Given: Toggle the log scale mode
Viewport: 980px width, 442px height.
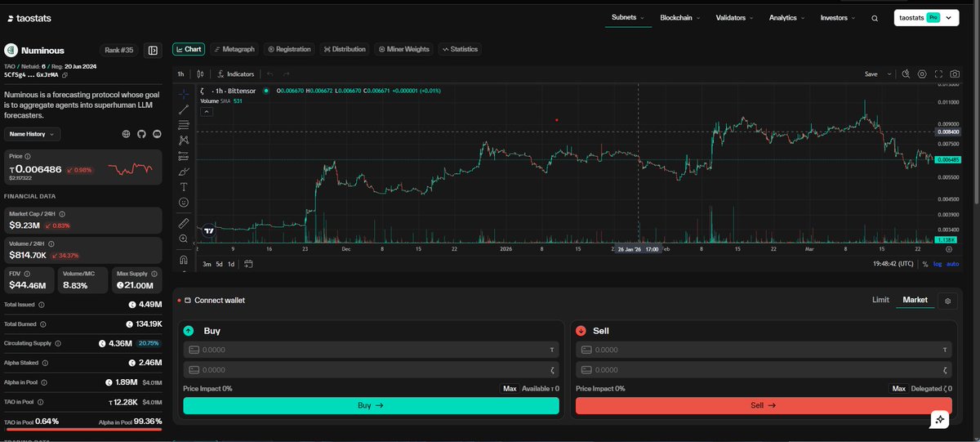Looking at the screenshot, I should pos(938,264).
